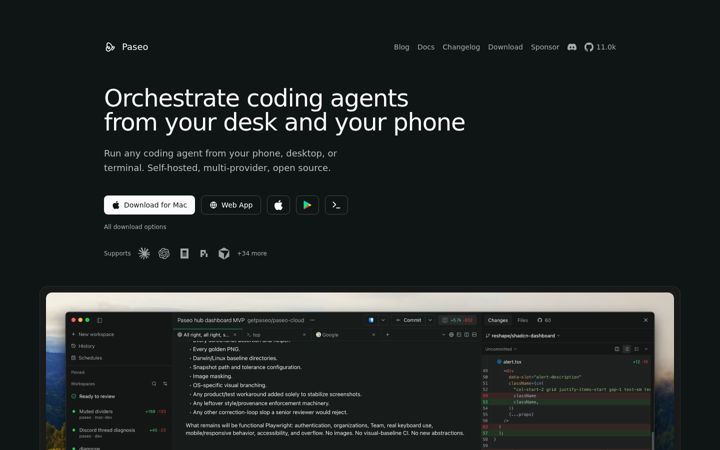
Task: Click the green/red diff stats button near Commit
Action: pyautogui.click(x=457, y=320)
